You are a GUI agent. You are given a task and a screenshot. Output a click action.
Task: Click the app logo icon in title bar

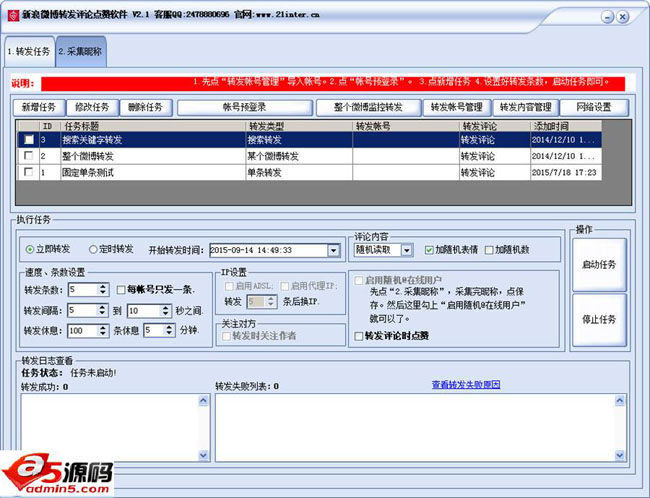coord(14,15)
